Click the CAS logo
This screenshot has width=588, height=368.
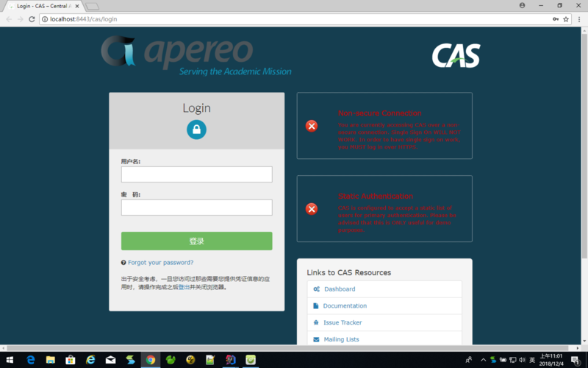coord(456,56)
